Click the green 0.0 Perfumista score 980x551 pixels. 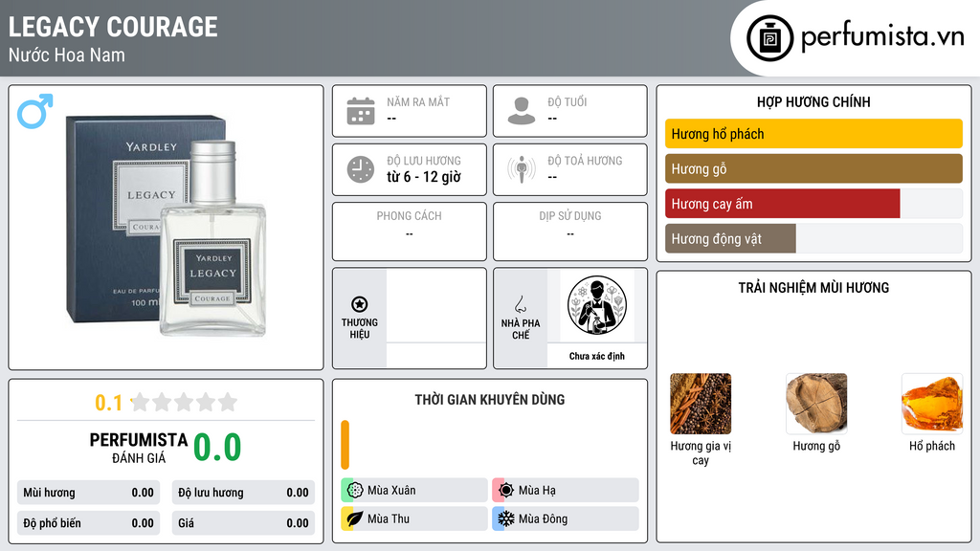[x=217, y=448]
